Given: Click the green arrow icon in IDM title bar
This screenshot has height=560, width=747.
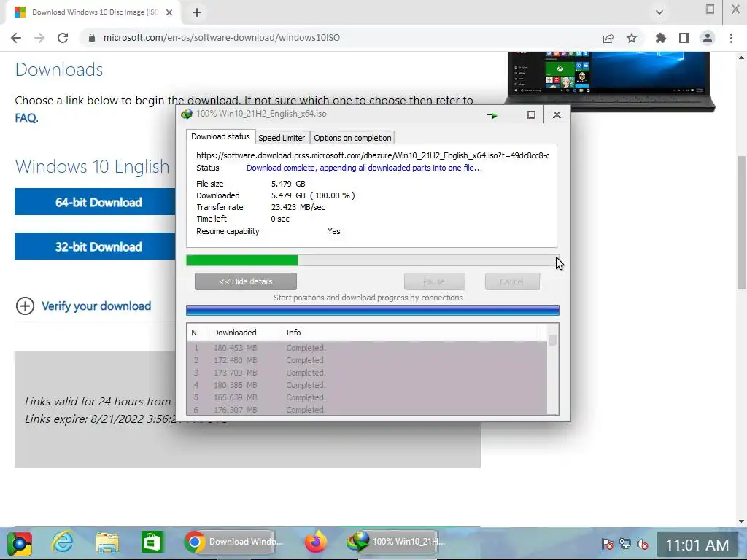Looking at the screenshot, I should click(492, 114).
